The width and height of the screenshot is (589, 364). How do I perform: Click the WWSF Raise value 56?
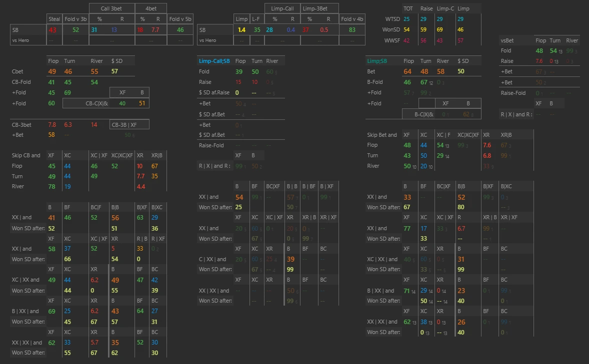tap(423, 40)
